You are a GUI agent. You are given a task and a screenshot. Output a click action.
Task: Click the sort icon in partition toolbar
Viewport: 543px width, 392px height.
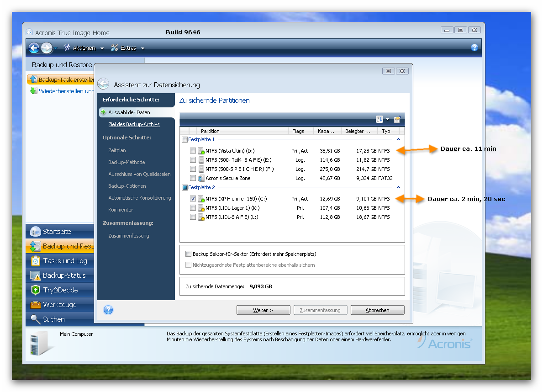(379, 119)
